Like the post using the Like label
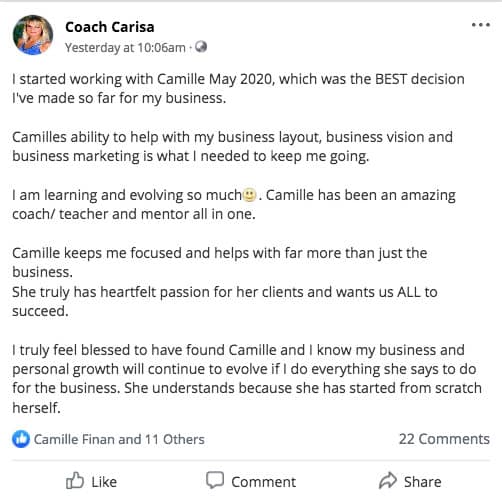Screen dimensions: 502x500 104,482
